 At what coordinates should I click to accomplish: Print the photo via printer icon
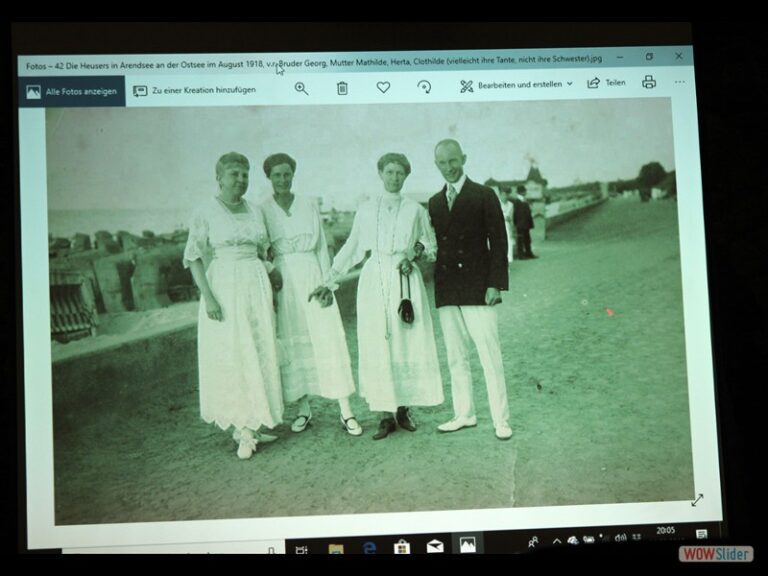click(x=649, y=82)
